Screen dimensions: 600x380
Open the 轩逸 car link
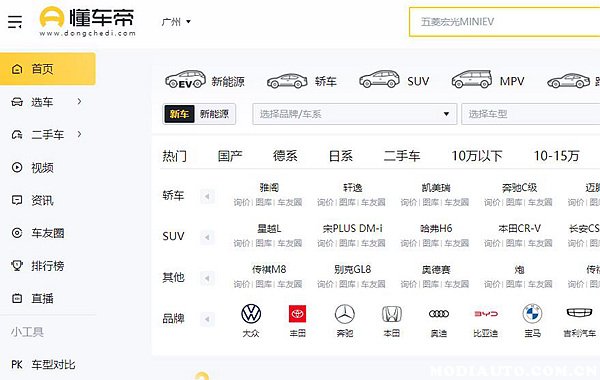tap(352, 188)
